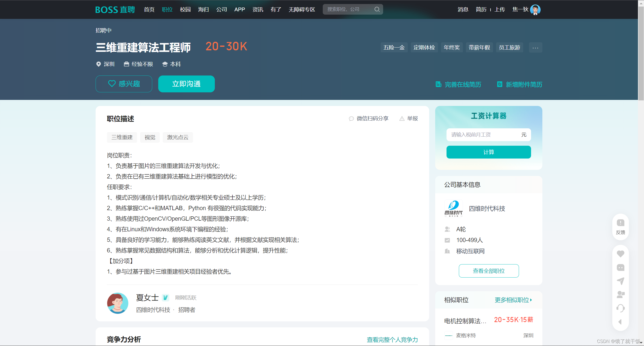Select 职位 in the navigation bar
Viewport: 644px width, 346px height.
click(167, 10)
